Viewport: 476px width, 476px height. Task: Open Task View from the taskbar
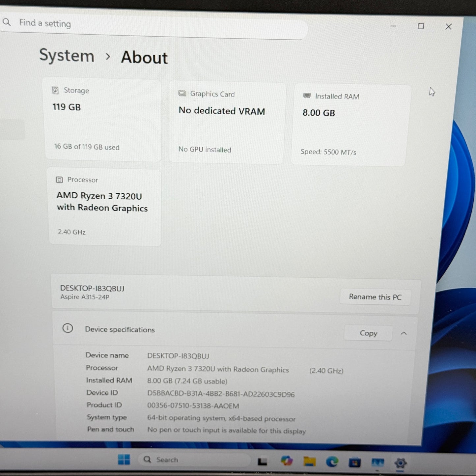click(262, 461)
